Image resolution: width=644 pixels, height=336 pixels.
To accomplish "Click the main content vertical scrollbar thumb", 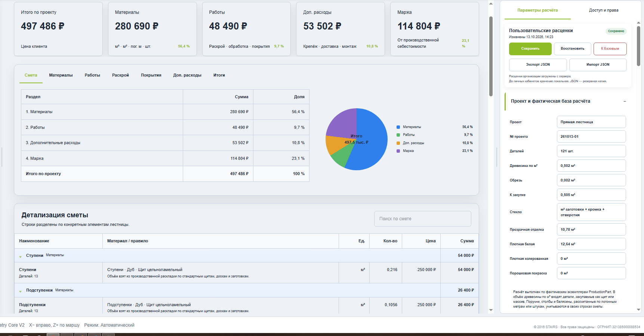I will pos(491,56).
